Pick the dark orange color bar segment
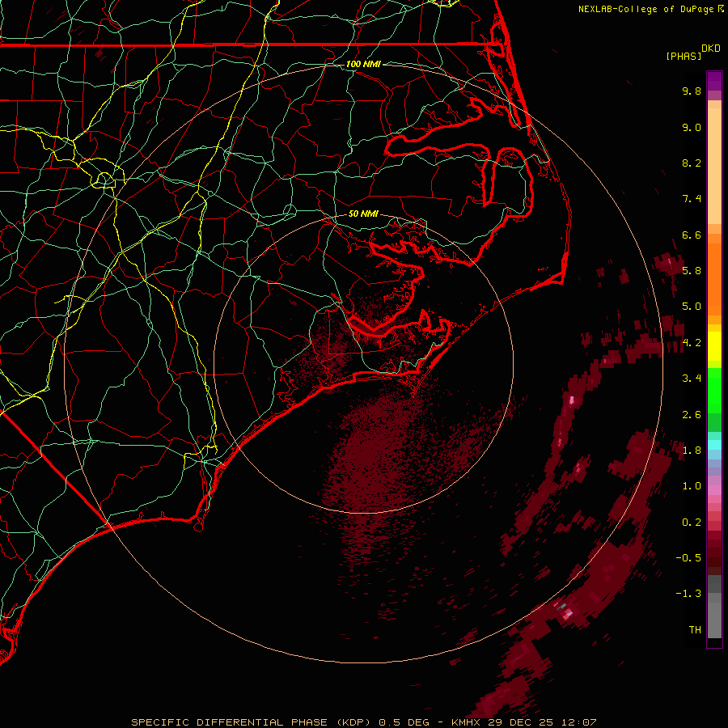This screenshot has width=728, height=728. (x=714, y=280)
